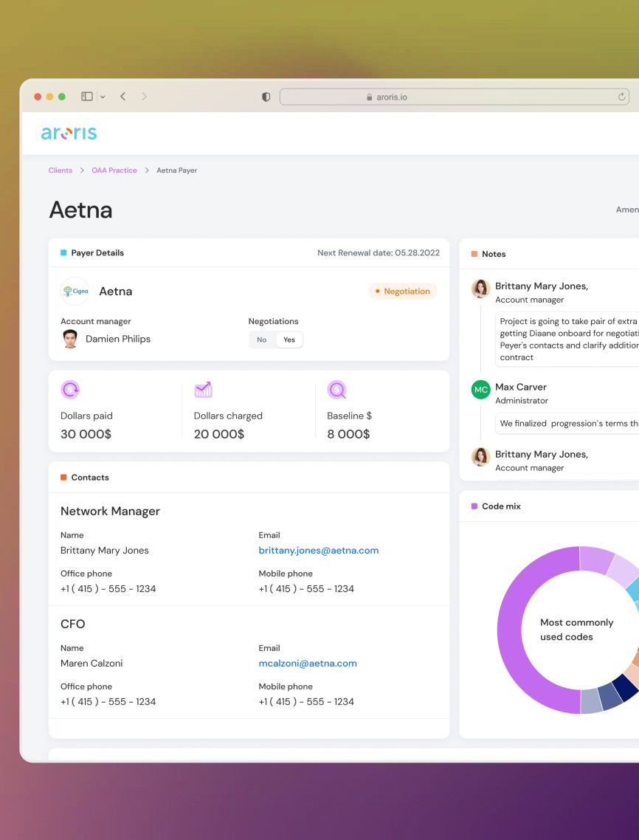Click the green fullscreen window button
The image size is (639, 840).
(x=61, y=97)
